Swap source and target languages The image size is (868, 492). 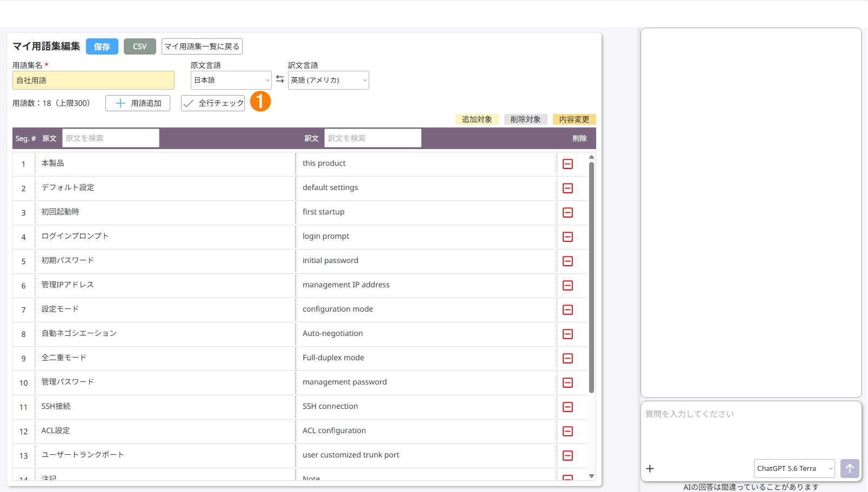pyautogui.click(x=280, y=79)
